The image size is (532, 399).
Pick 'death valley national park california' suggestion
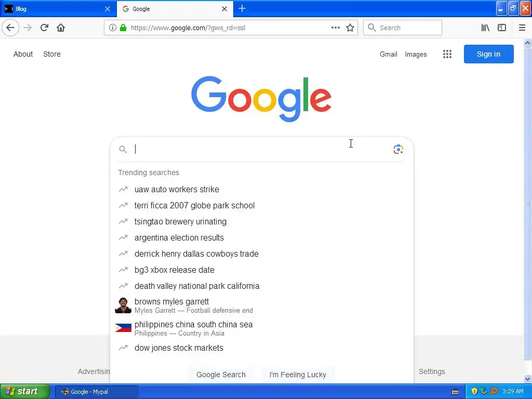(261, 286)
